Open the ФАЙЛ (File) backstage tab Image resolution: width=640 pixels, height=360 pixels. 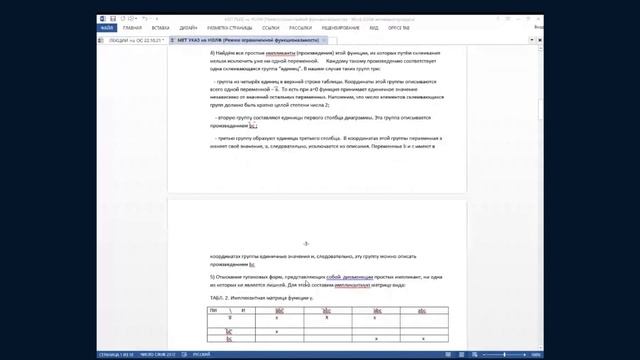pyautogui.click(x=107, y=28)
